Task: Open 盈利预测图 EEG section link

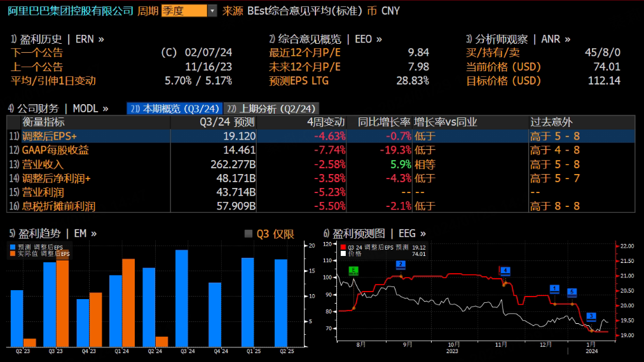Action: coord(375,234)
